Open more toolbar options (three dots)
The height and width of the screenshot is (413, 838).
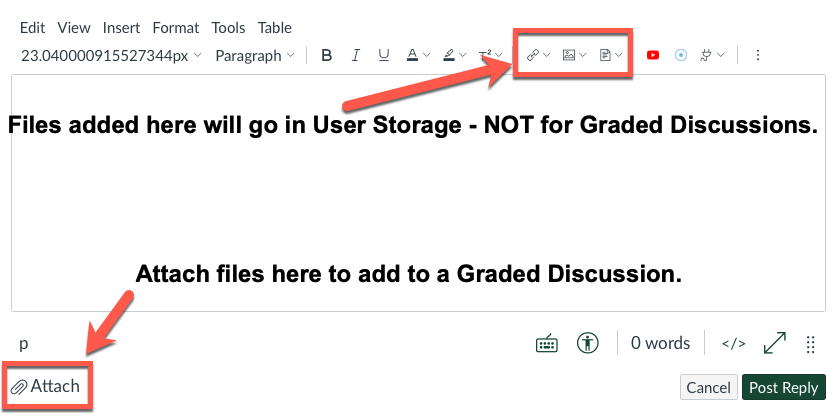[757, 55]
